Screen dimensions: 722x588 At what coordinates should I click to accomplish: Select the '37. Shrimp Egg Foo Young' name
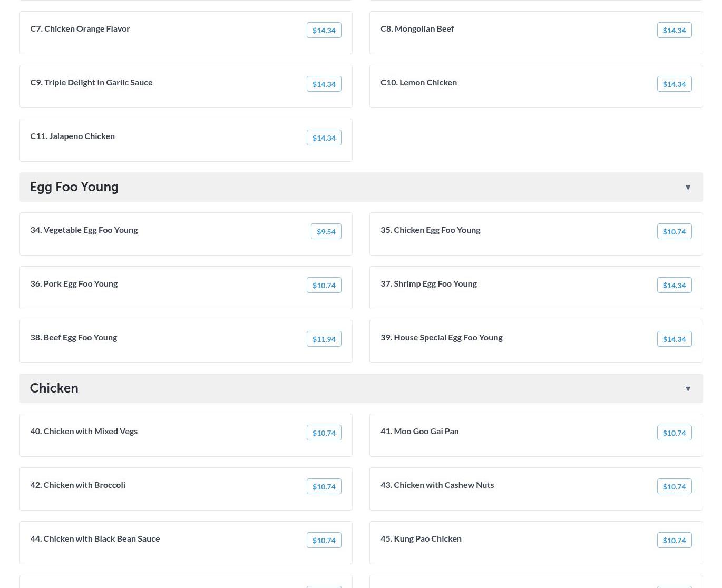point(428,283)
